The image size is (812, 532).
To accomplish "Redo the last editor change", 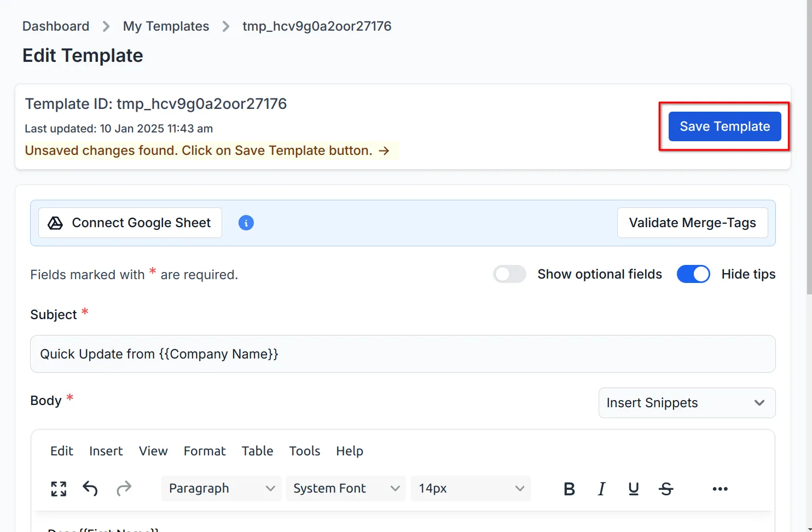I will 124,489.
